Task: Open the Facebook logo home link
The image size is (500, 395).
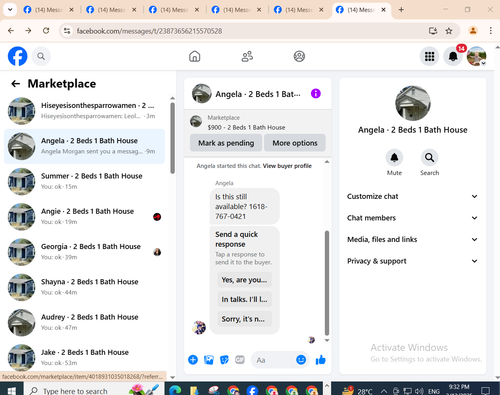Action: pyautogui.click(x=17, y=56)
